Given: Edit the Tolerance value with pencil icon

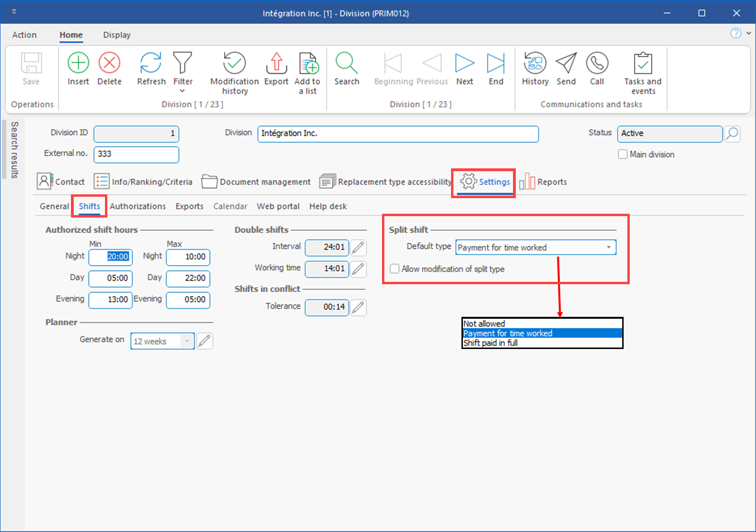Looking at the screenshot, I should [x=358, y=307].
